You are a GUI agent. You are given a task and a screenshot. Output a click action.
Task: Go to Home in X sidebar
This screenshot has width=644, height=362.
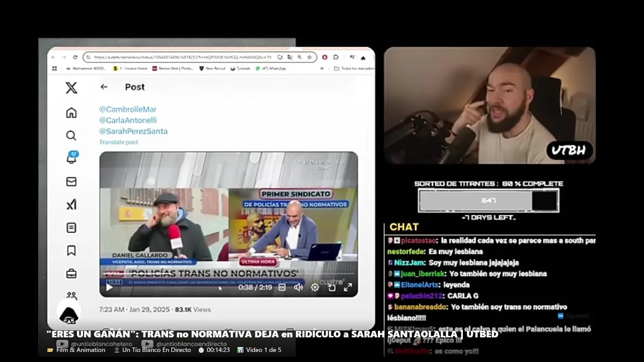click(x=71, y=113)
